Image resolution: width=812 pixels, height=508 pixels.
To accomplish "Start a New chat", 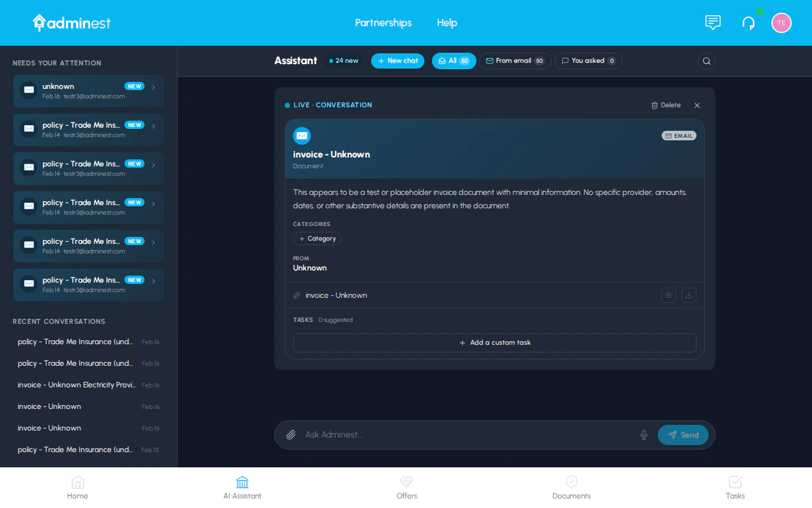I will [398, 61].
